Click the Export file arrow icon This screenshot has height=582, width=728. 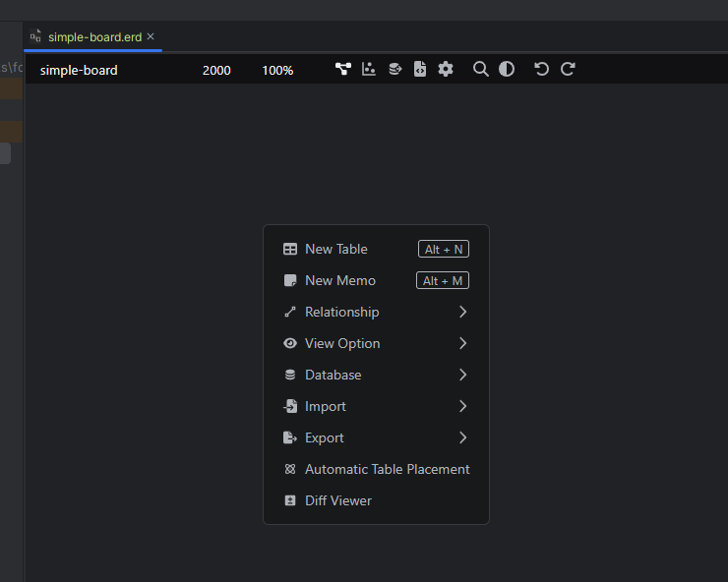[290, 437]
